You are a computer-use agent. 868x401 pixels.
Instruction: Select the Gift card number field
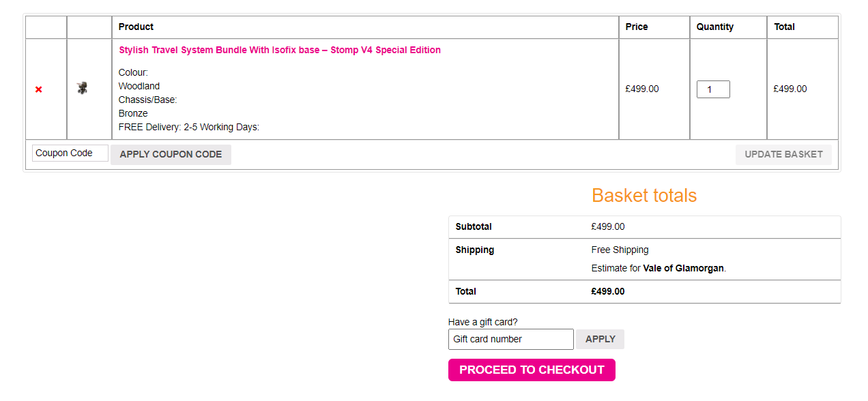click(510, 339)
